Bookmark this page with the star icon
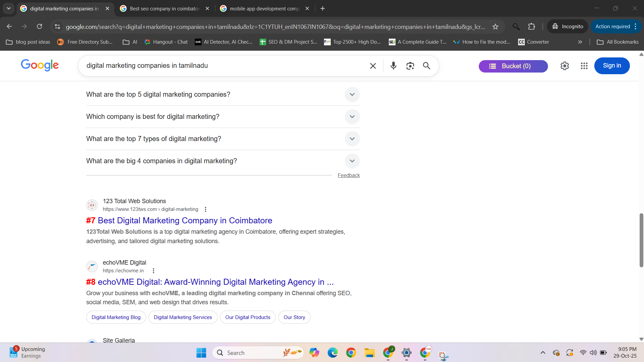This screenshot has width=644, height=362. 495,27
